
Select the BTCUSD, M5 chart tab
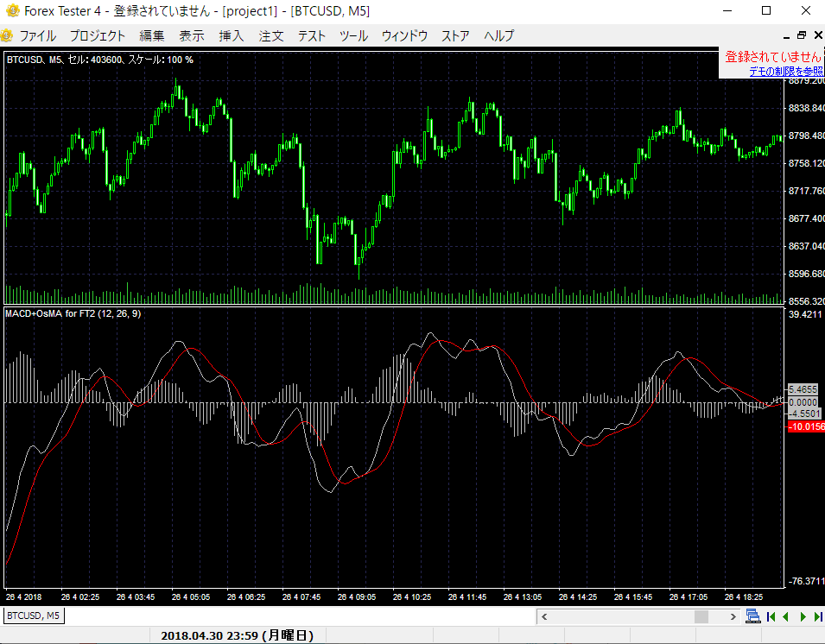(33, 616)
